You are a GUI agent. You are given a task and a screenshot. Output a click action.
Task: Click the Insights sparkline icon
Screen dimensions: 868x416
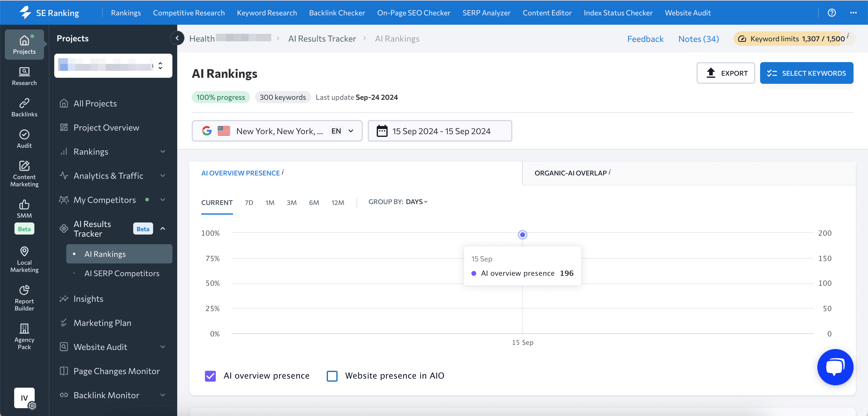pyautogui.click(x=64, y=299)
